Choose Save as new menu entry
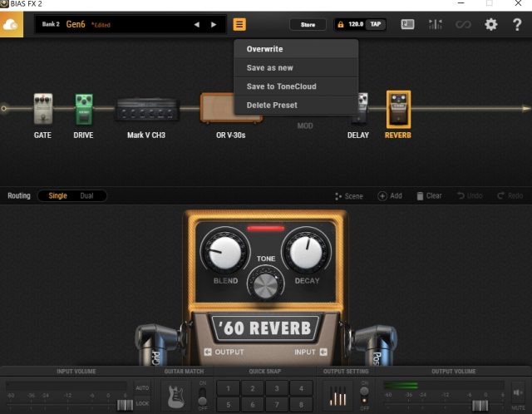The image size is (532, 414). 296,67
